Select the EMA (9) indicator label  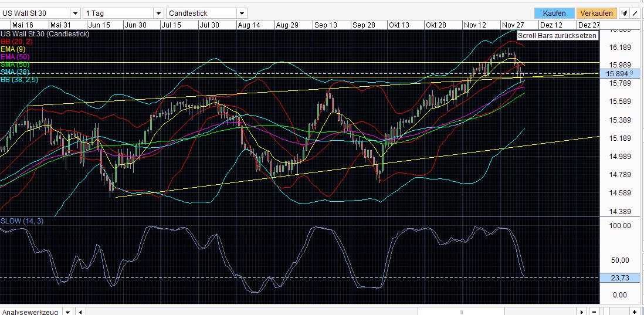coord(12,49)
